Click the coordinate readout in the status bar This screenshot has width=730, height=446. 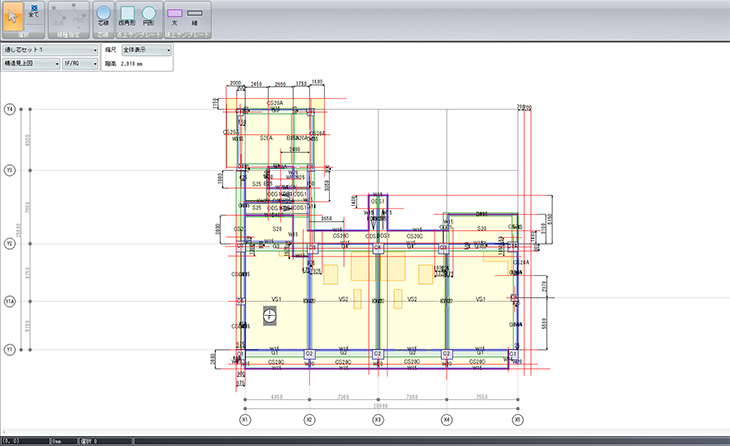[x=21, y=440]
